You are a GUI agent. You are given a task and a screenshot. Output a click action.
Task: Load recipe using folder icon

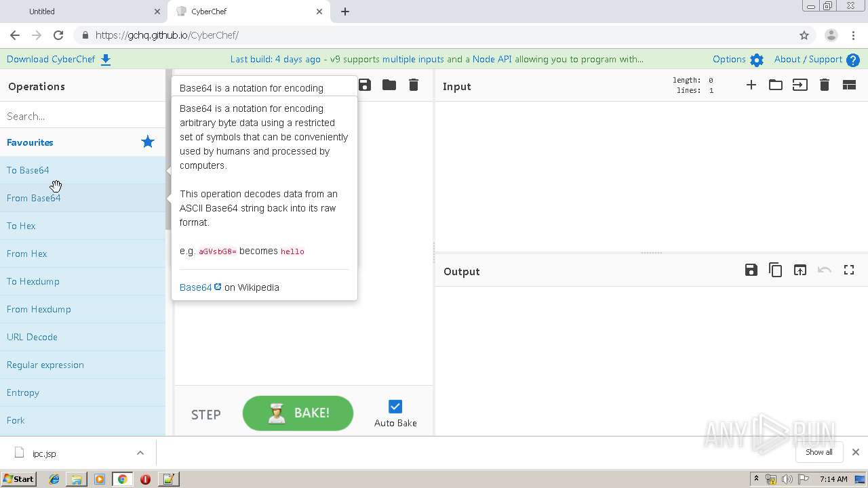coord(389,85)
